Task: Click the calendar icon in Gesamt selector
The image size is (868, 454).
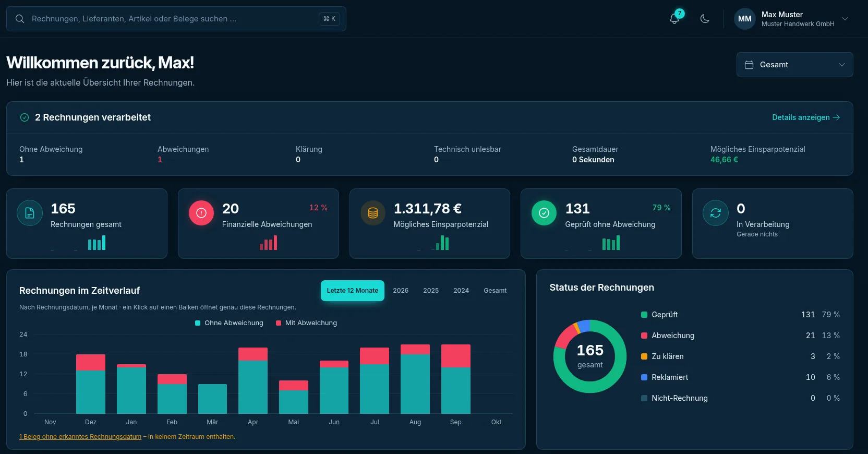Action: (749, 65)
